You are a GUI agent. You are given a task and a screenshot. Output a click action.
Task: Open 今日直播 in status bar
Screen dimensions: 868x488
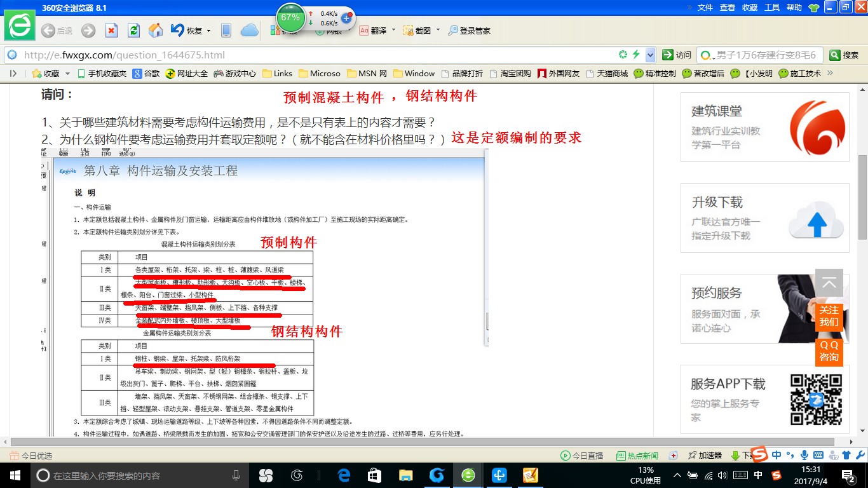pyautogui.click(x=581, y=456)
